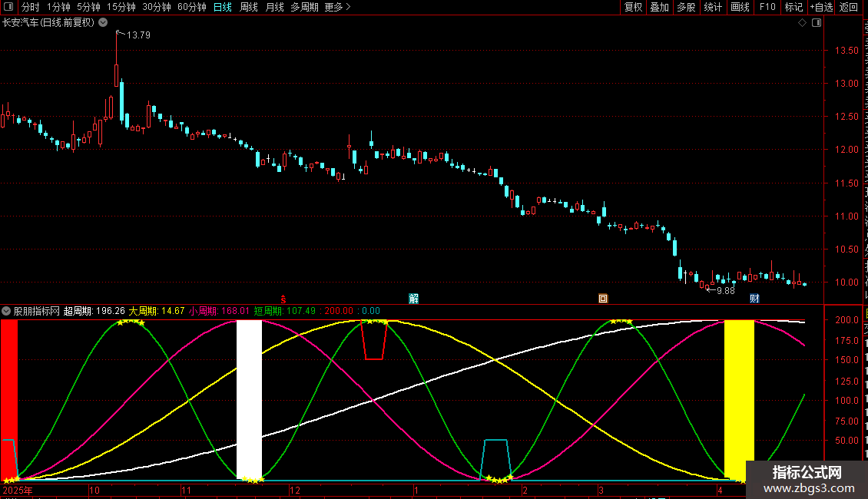Expand the 更多 periods menu
This screenshot has width=868, height=499.
337,7
